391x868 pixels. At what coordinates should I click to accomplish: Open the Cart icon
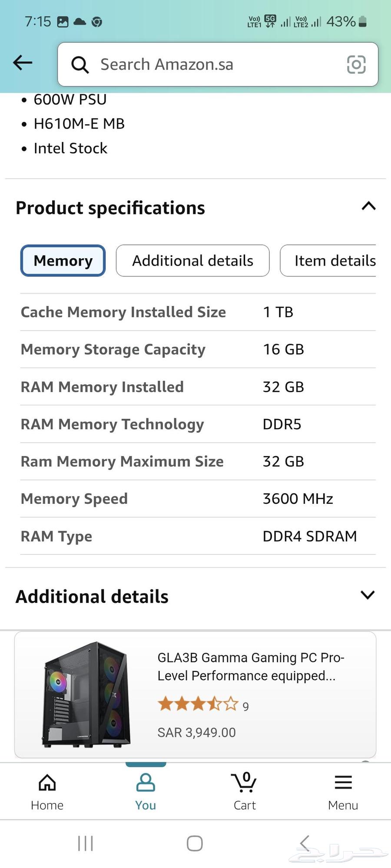[x=245, y=792]
